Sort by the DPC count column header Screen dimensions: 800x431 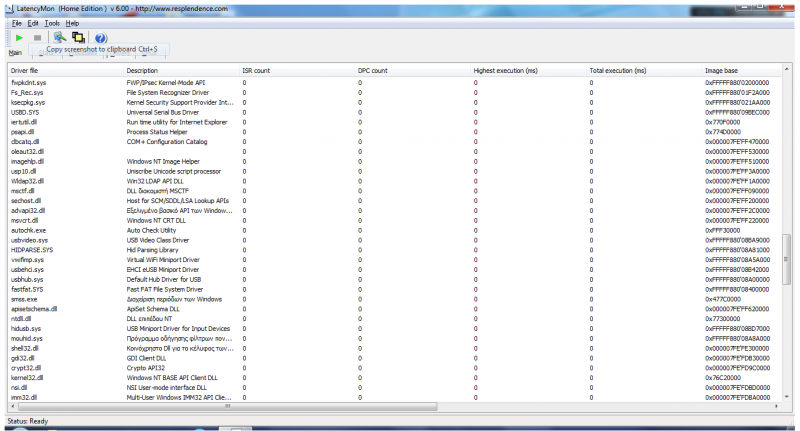pos(372,71)
